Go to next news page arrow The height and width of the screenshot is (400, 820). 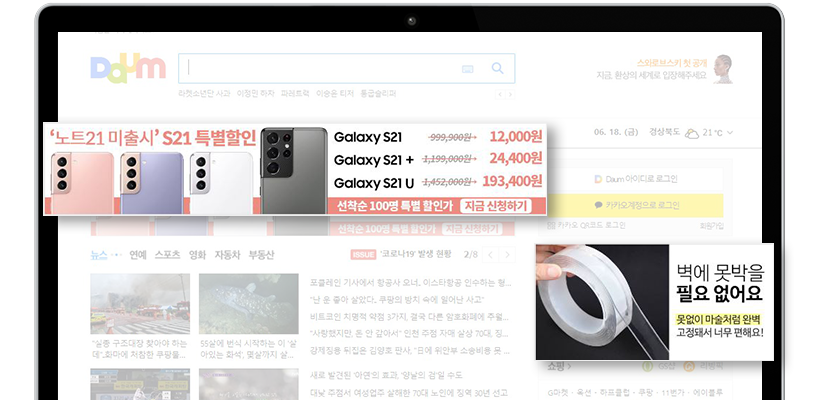point(506,255)
